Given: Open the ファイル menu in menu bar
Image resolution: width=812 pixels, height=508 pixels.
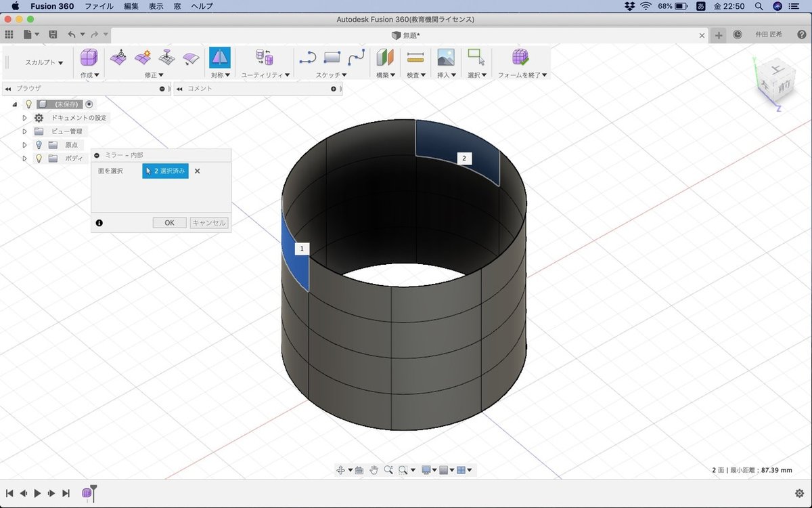Looking at the screenshot, I should pyautogui.click(x=99, y=6).
